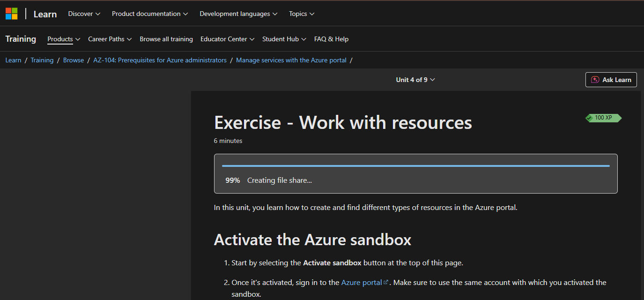644x300 pixels.
Task: Navigate to Browse in breadcrumb
Action: (74, 60)
